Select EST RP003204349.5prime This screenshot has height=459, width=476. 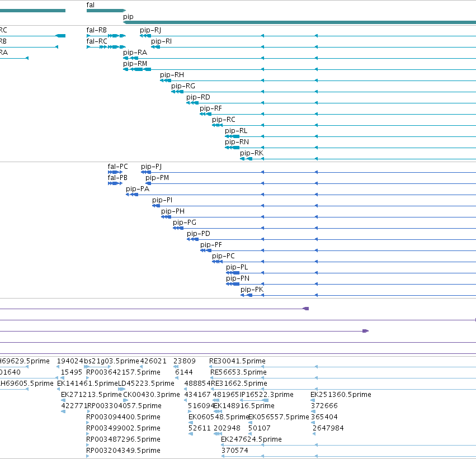point(123,451)
